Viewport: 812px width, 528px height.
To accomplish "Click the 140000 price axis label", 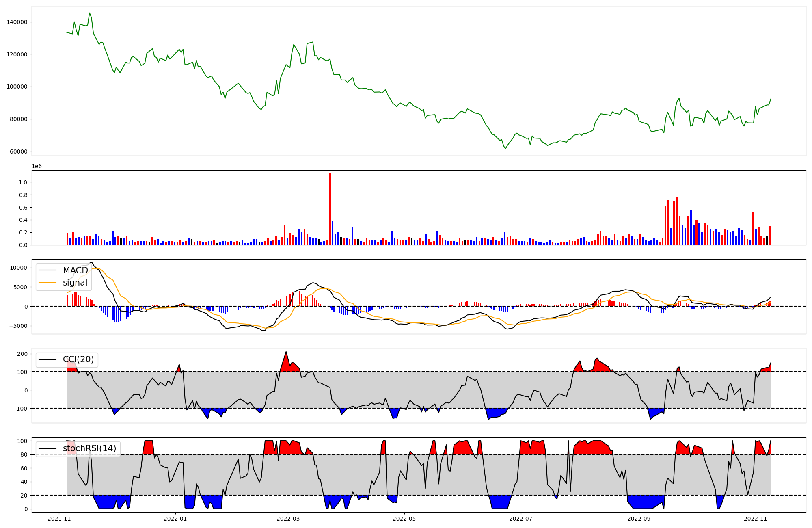I will tap(17, 22).
